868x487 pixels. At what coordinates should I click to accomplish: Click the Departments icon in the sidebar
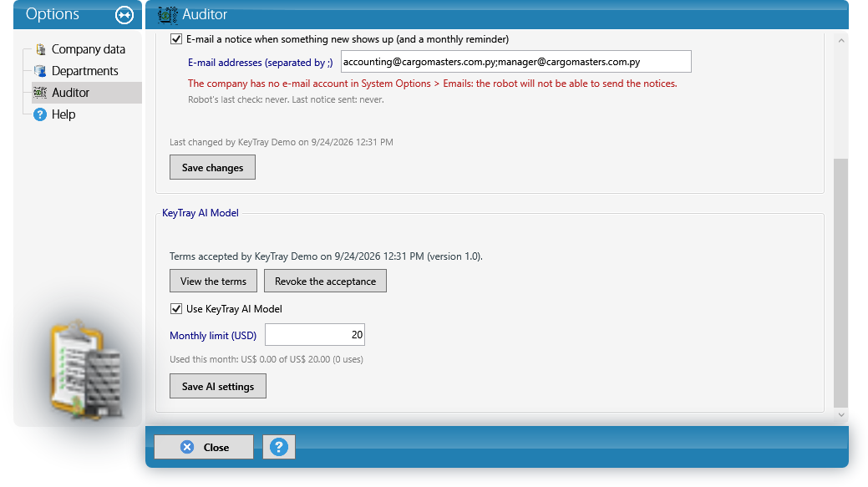pyautogui.click(x=40, y=71)
